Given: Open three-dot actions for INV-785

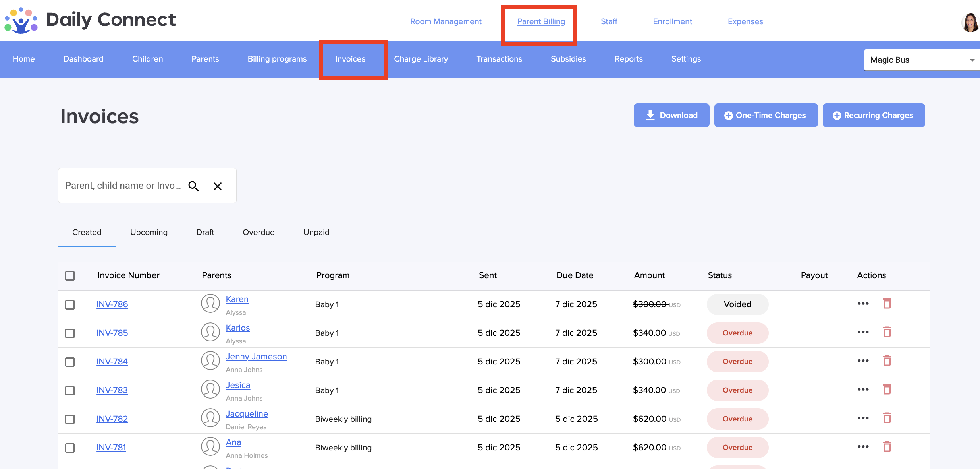Looking at the screenshot, I should [x=863, y=332].
